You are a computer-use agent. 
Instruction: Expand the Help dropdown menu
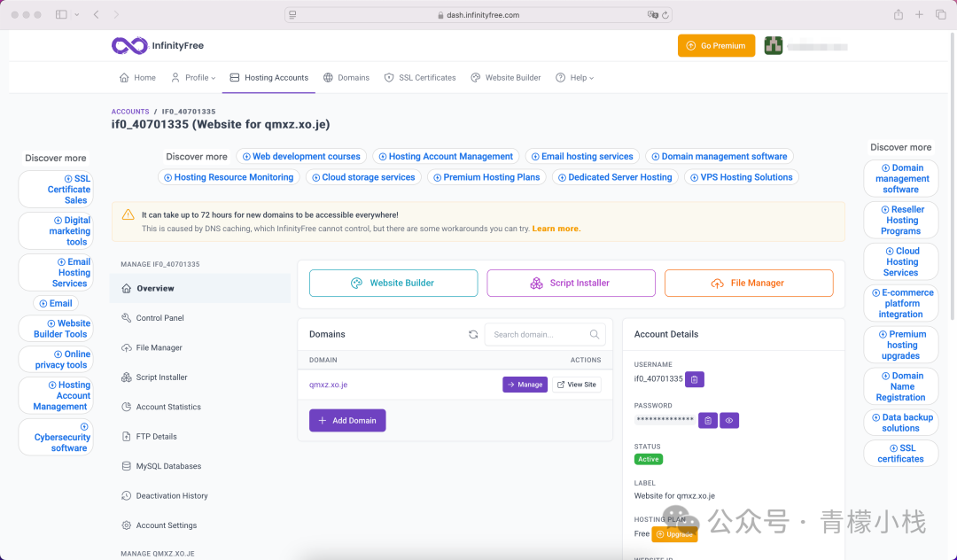click(575, 78)
